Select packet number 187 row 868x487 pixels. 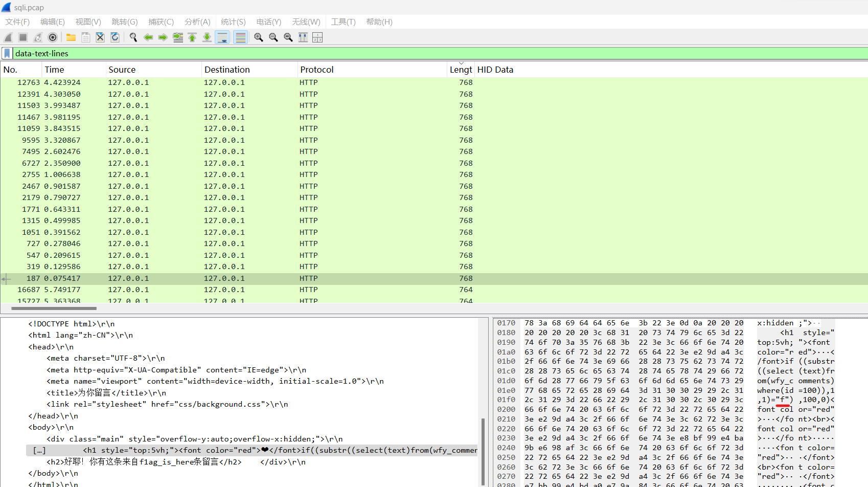point(434,278)
